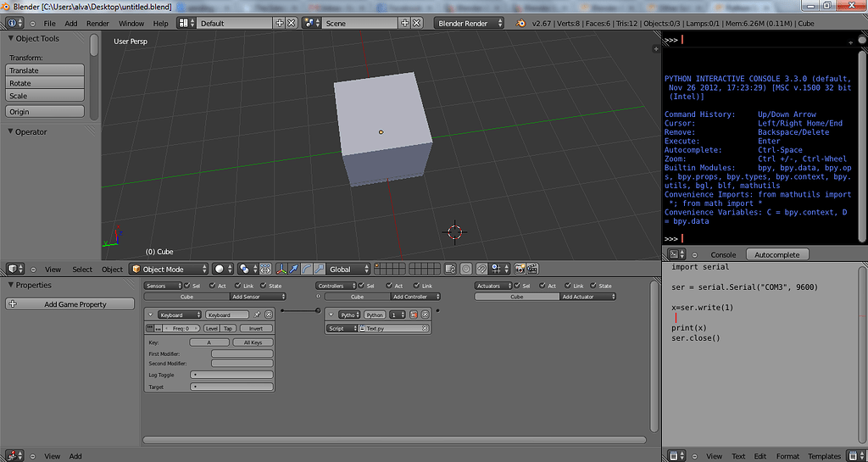
Task: Toggle Actuators Sel checkbox
Action: click(519, 286)
